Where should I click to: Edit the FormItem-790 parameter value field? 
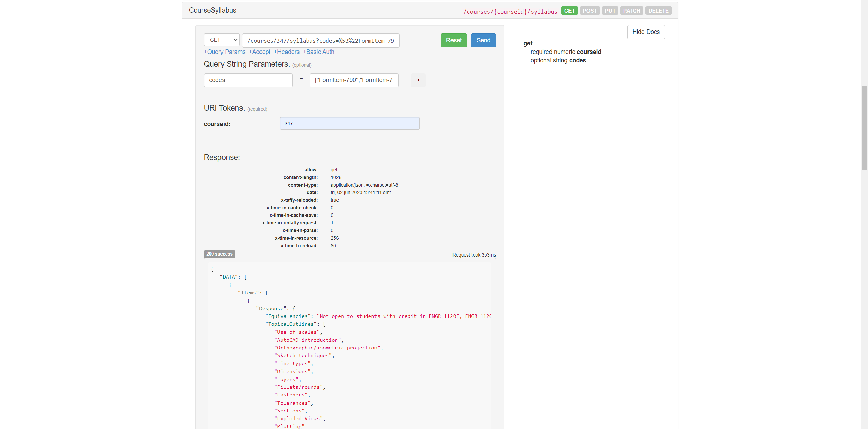pyautogui.click(x=353, y=80)
